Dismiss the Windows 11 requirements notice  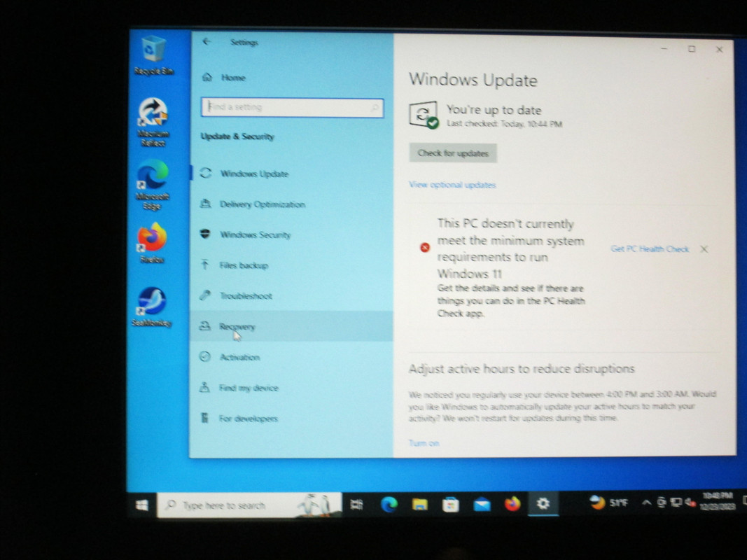704,249
